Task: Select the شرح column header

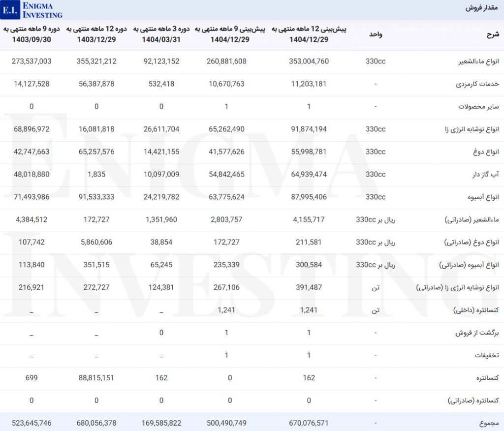Action: pos(493,34)
